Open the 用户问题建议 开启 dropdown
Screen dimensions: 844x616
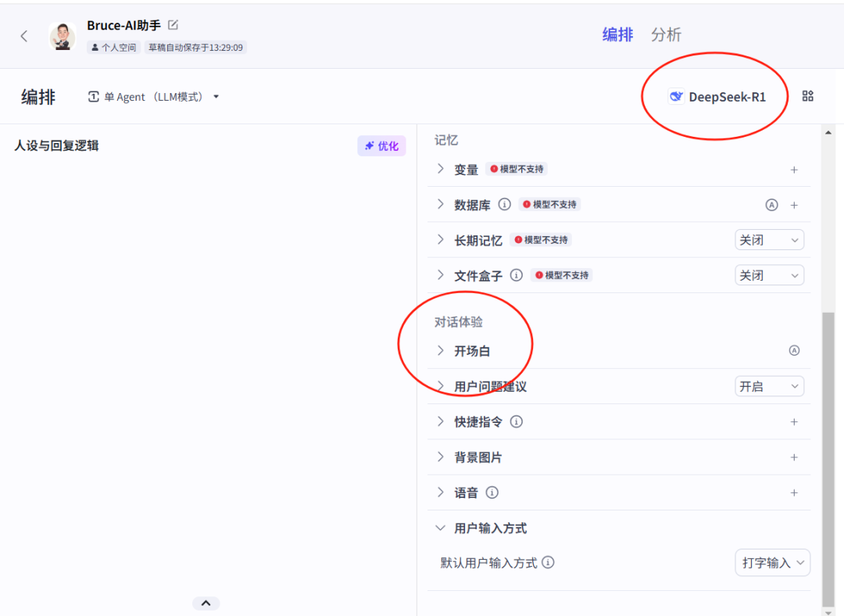point(769,386)
